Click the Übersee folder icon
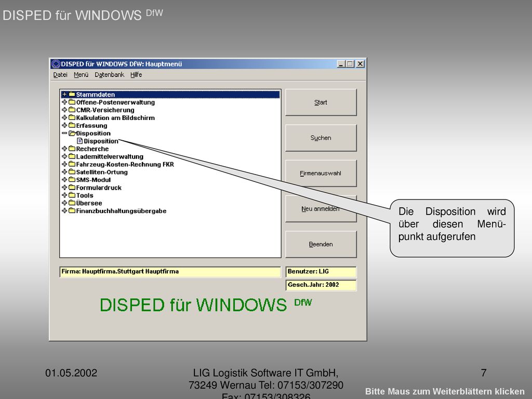Image resolution: width=532 pixels, height=399 pixels. point(72,203)
